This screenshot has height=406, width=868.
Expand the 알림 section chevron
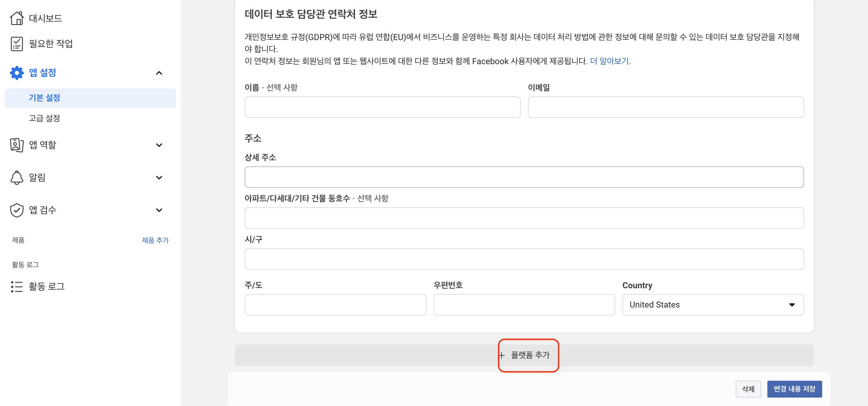coord(159,178)
